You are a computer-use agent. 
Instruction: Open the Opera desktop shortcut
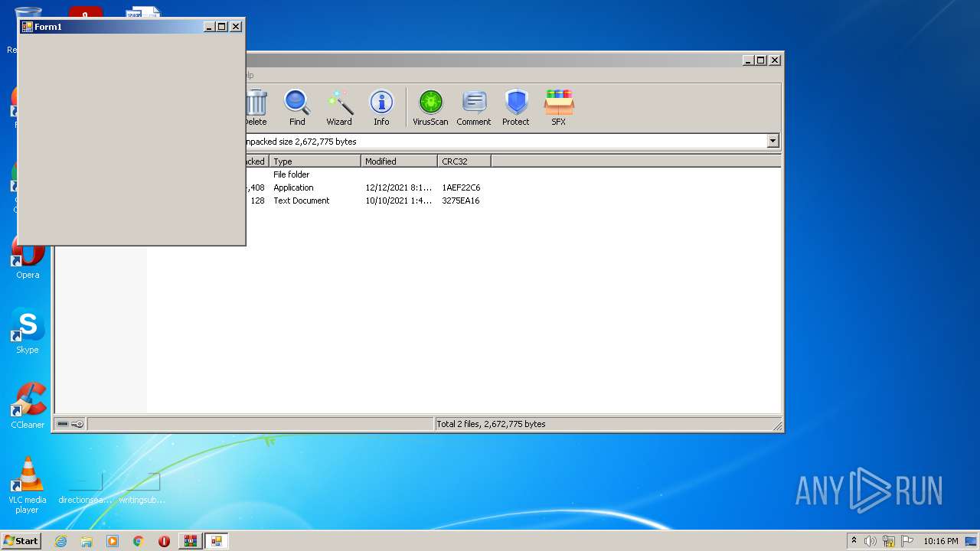click(28, 259)
